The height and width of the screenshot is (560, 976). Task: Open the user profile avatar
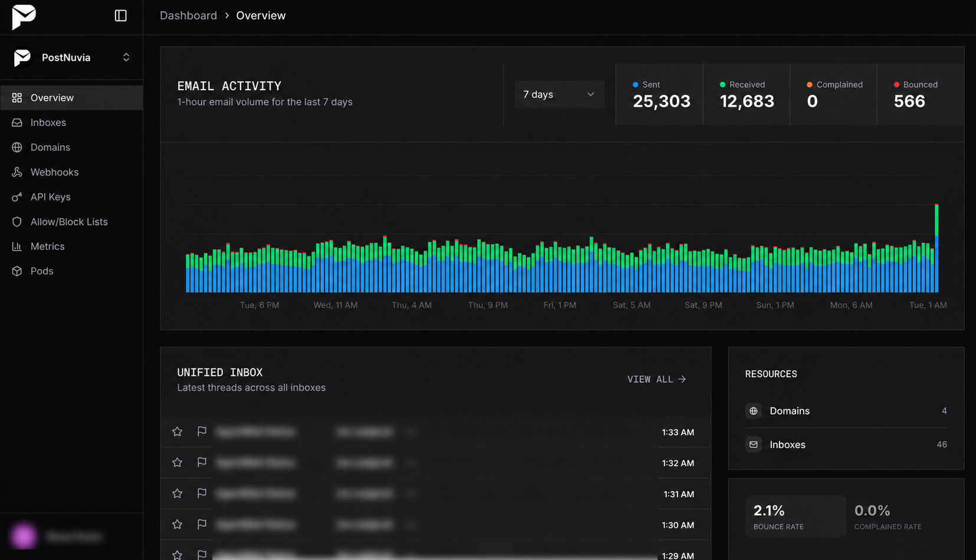point(24,536)
